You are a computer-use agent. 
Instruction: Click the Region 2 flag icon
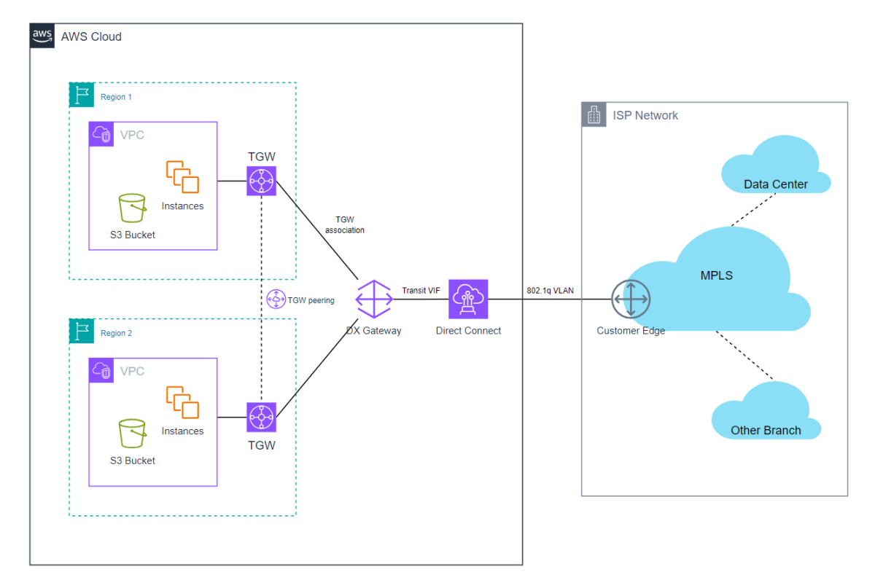(81, 330)
